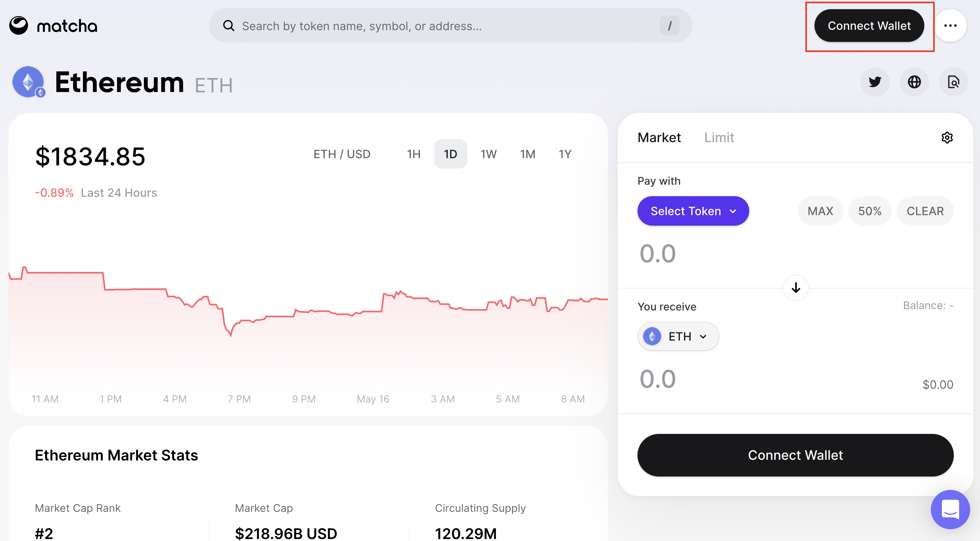This screenshot has height=541, width=980.
Task: Open the website globe icon
Action: click(x=914, y=82)
